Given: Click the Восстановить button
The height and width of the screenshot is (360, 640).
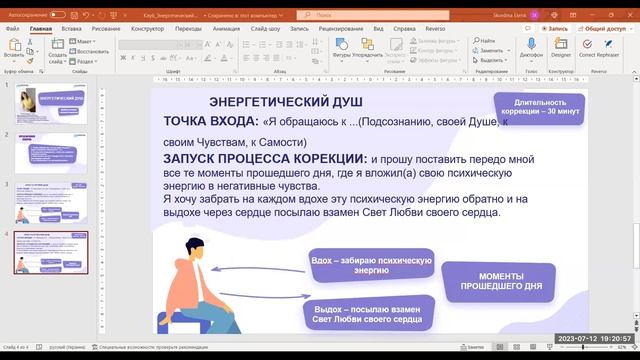Looking at the screenshot, I should pos(89,51).
